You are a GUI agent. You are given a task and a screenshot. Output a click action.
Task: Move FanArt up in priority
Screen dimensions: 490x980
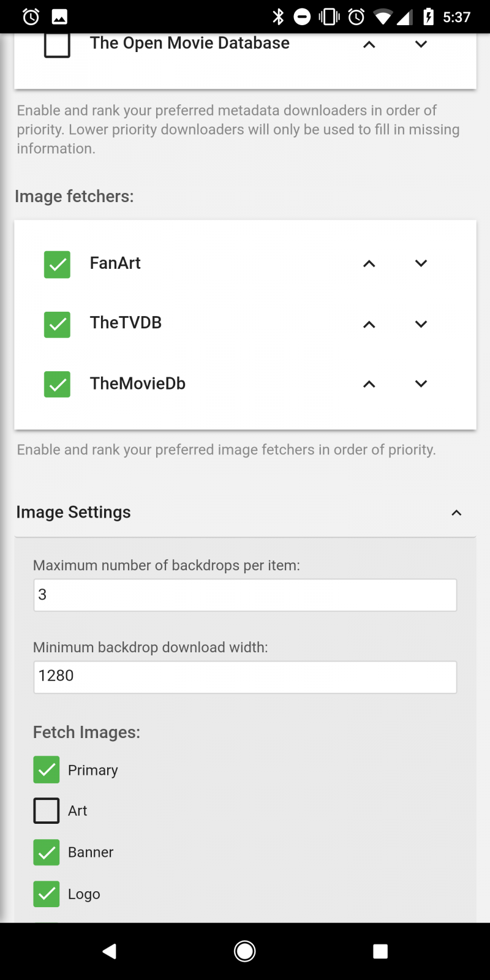click(x=369, y=263)
